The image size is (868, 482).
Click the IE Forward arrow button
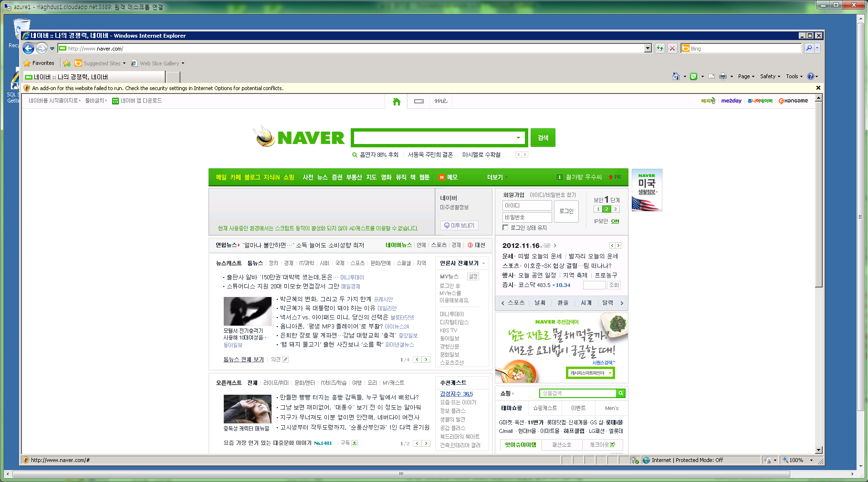click(42, 48)
